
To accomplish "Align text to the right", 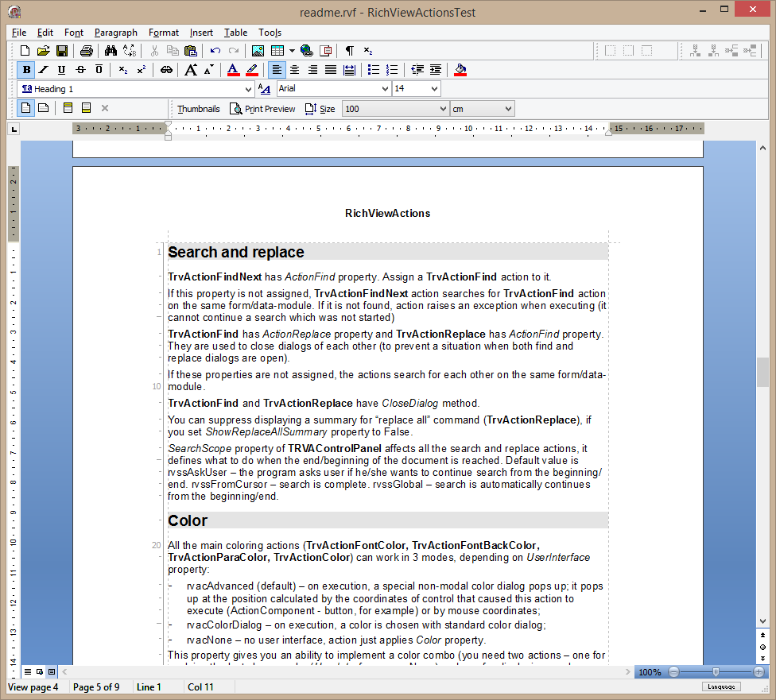I will (x=312, y=70).
